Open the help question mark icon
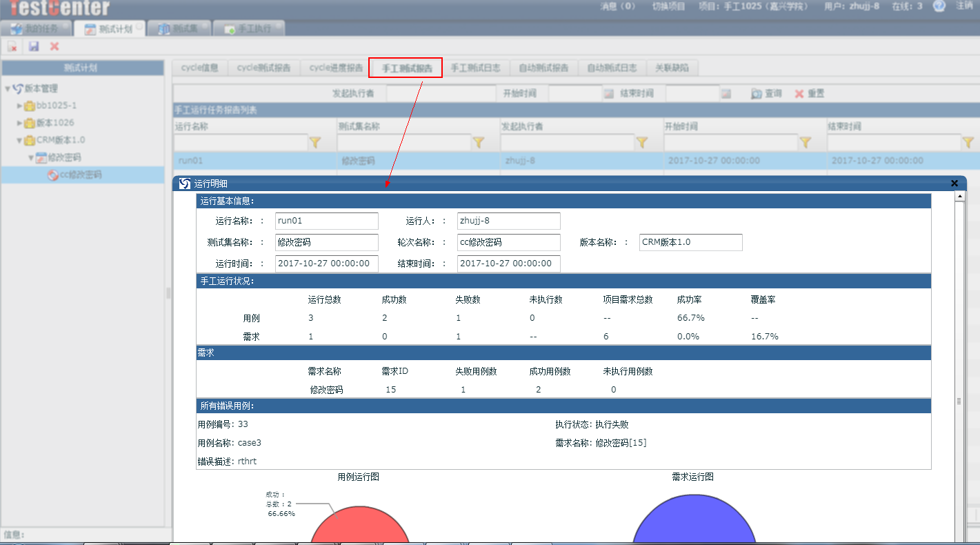 pyautogui.click(x=939, y=6)
